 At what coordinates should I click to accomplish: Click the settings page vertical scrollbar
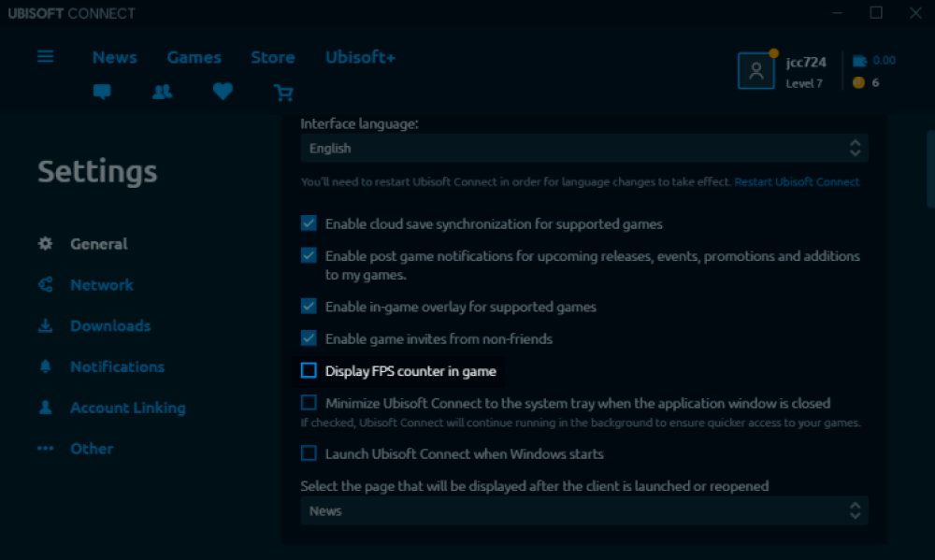(x=929, y=168)
